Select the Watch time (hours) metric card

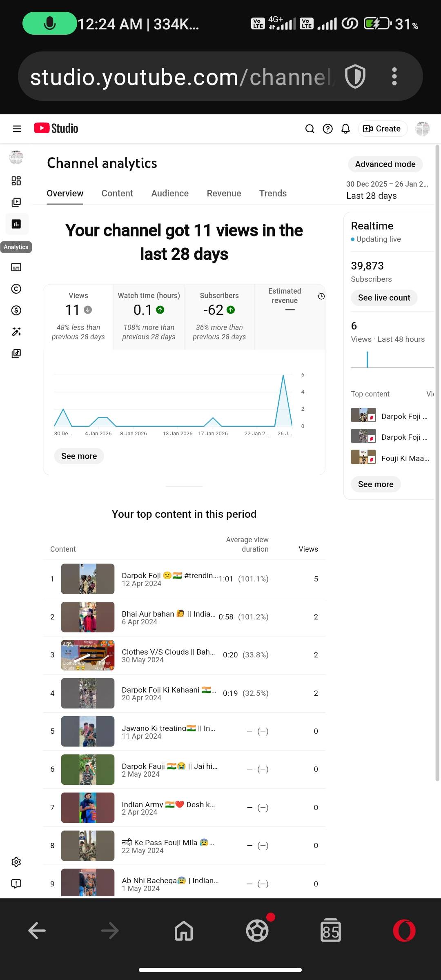(x=149, y=317)
